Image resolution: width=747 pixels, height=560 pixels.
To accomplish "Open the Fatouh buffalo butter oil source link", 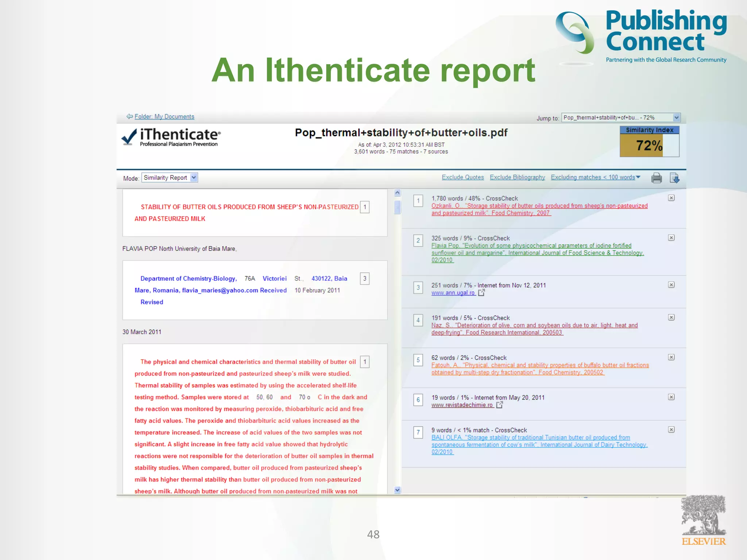I will pyautogui.click(x=540, y=369).
